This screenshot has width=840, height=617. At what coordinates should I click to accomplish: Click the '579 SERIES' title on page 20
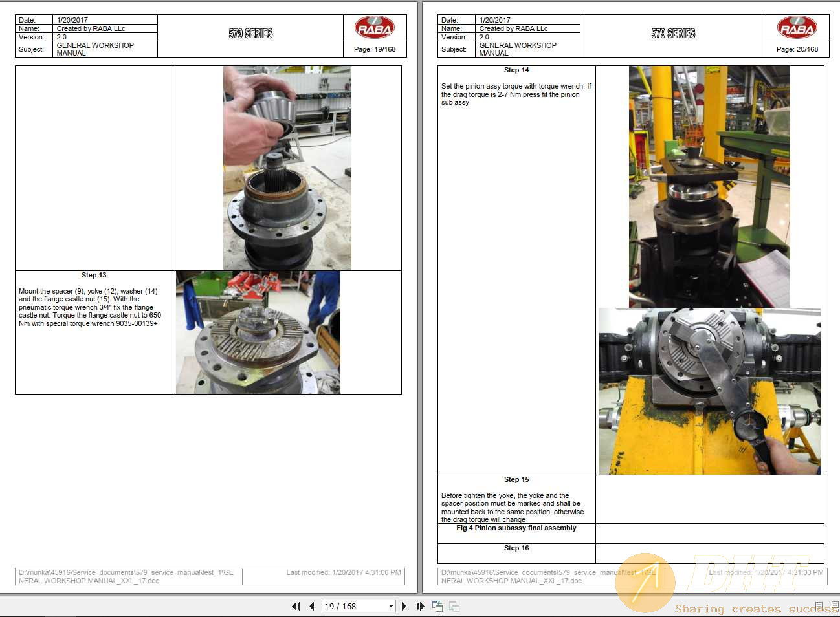(x=673, y=34)
